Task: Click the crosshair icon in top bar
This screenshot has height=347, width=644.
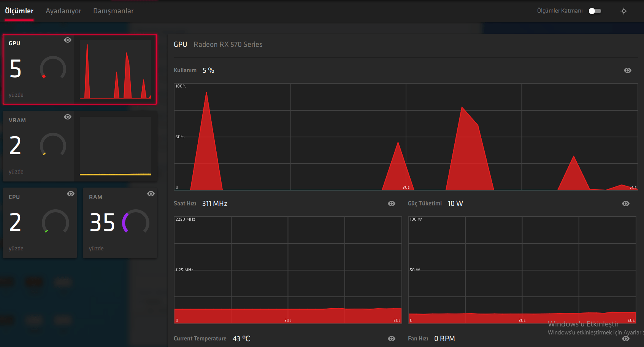Action: tap(624, 11)
